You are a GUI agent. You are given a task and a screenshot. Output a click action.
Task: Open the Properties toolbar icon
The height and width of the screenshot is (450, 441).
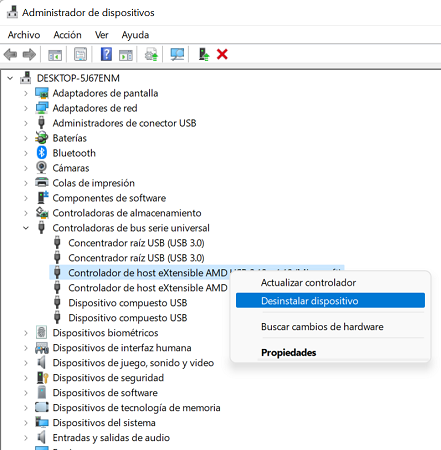80,54
